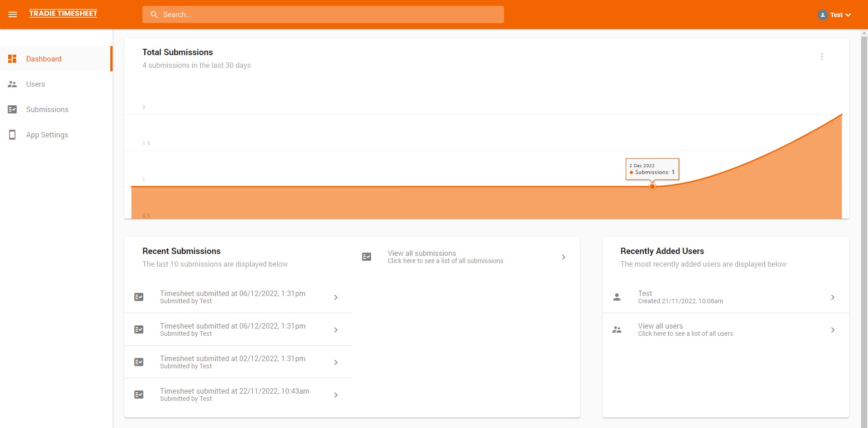The image size is (868, 428).
Task: Open the Test user account dropdown
Action: 834,15
